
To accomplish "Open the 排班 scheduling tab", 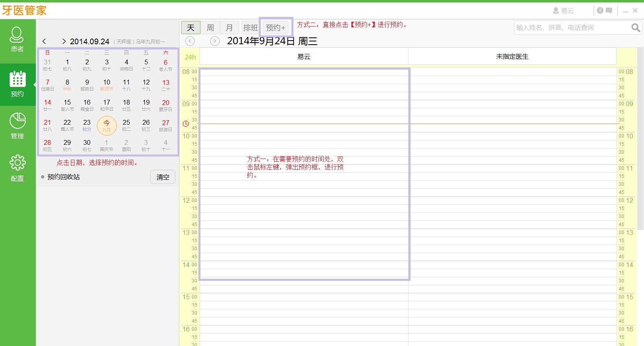I will coord(250,28).
